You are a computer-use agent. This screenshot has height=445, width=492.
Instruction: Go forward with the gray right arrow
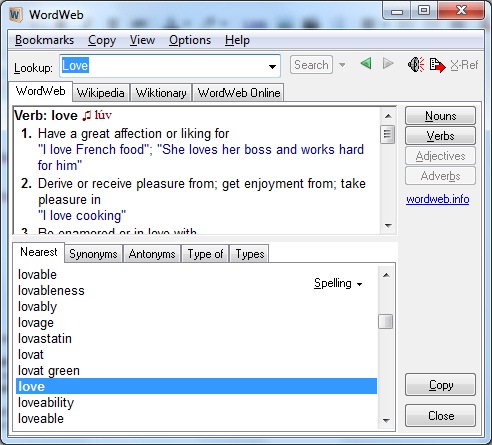click(388, 63)
